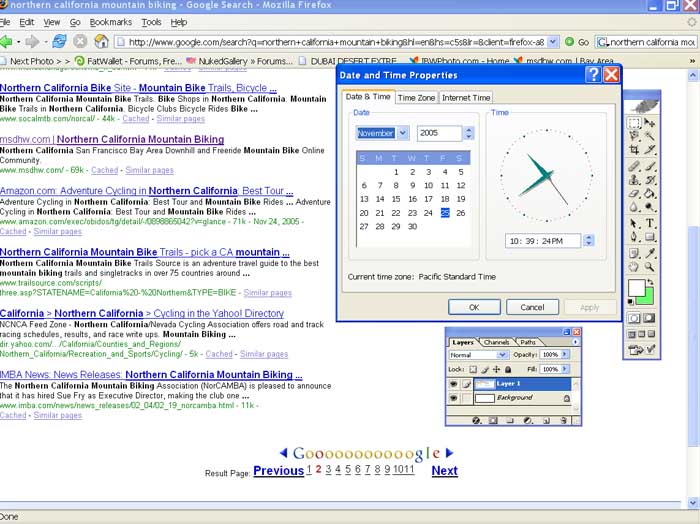Toggle lock image pixels brush icon
The image size is (700, 524).
(x=485, y=369)
